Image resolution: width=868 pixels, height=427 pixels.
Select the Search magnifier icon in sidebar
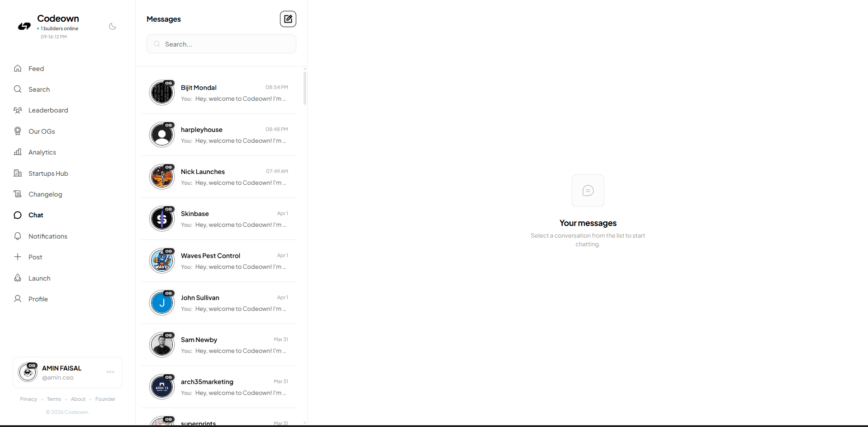click(x=17, y=89)
